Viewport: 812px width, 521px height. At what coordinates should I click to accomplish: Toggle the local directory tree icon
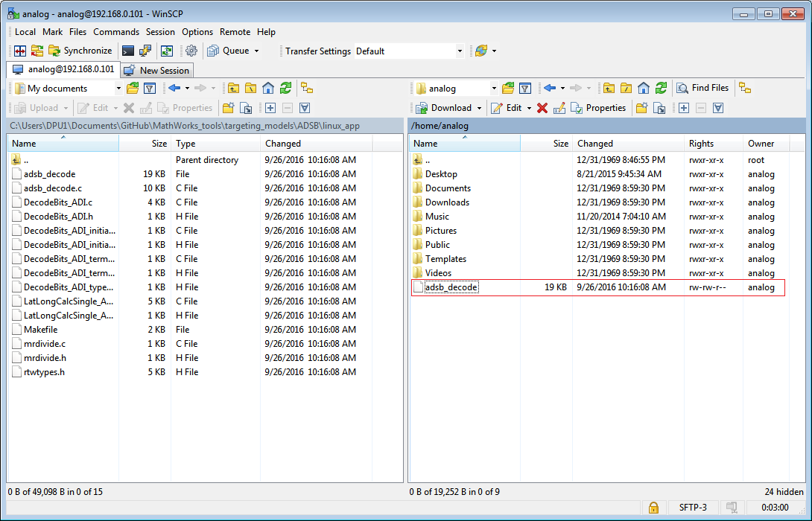pos(307,89)
